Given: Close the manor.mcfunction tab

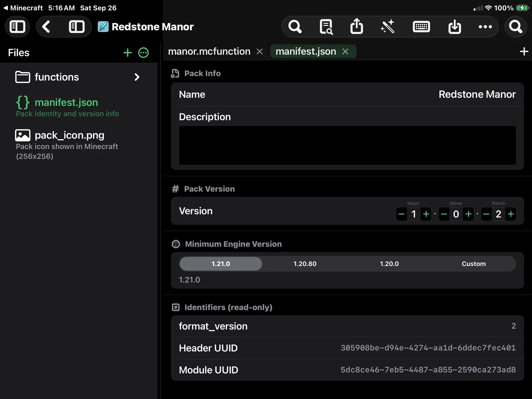Looking at the screenshot, I should pyautogui.click(x=260, y=52).
